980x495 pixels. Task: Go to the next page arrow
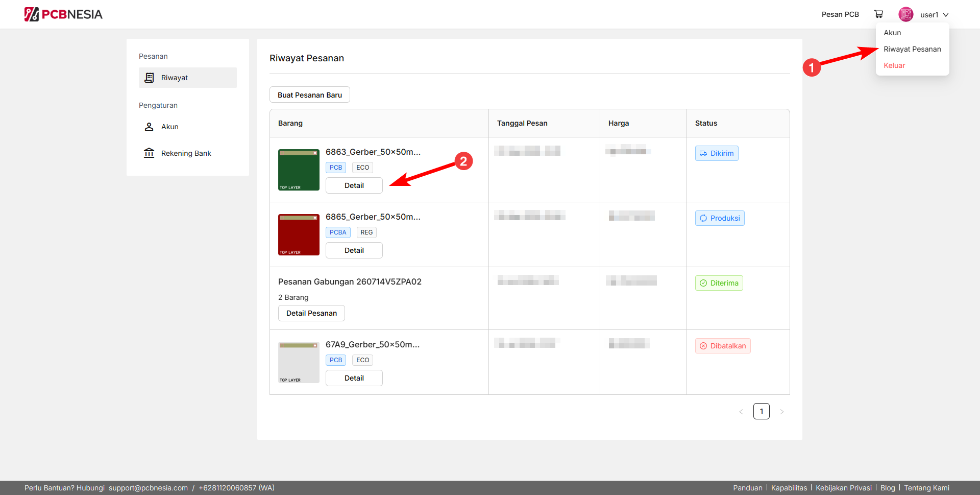coord(782,412)
